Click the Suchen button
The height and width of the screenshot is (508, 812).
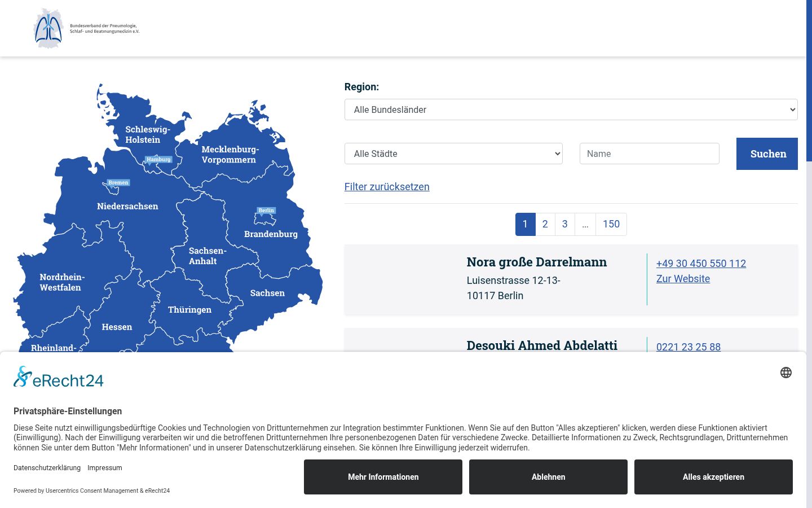pyautogui.click(x=767, y=154)
